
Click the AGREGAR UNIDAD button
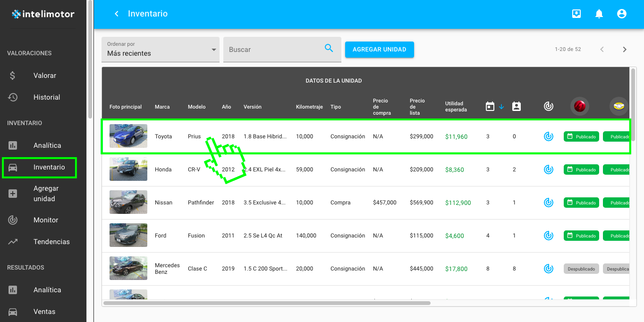tap(380, 50)
